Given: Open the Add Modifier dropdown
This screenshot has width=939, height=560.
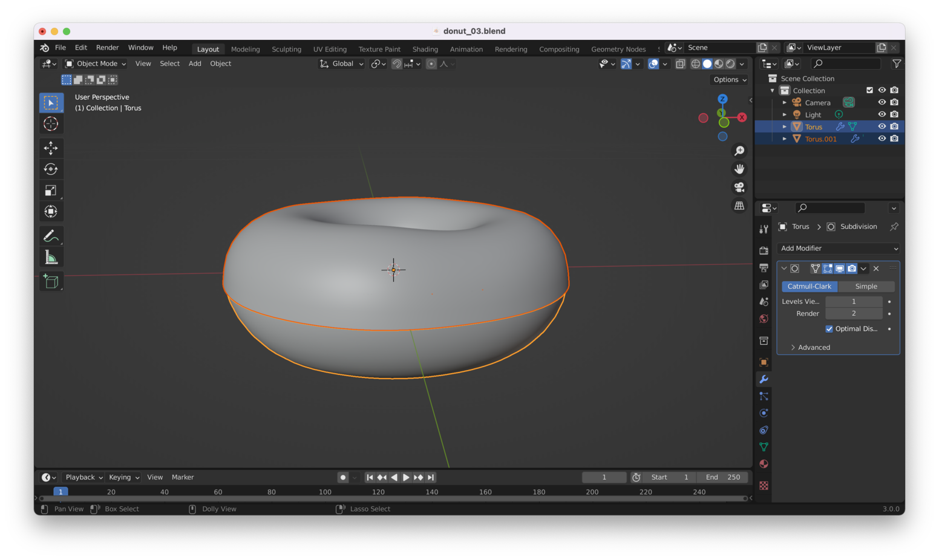Looking at the screenshot, I should pyautogui.click(x=838, y=249).
